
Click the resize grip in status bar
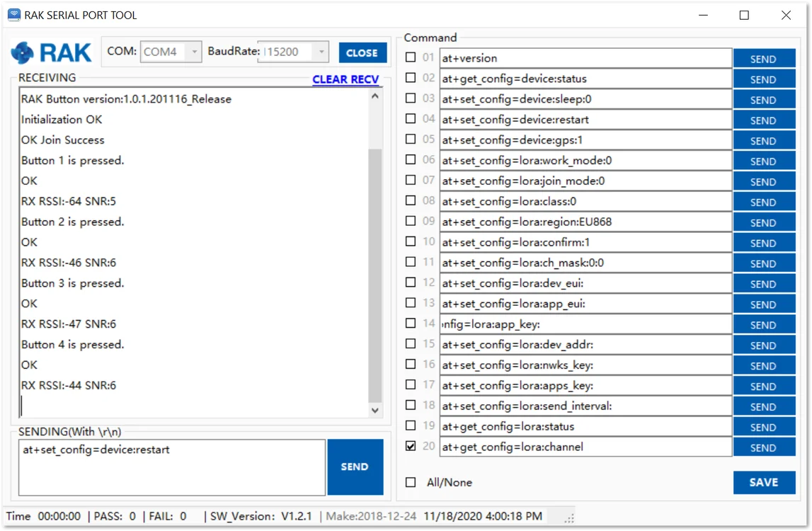(x=570, y=518)
